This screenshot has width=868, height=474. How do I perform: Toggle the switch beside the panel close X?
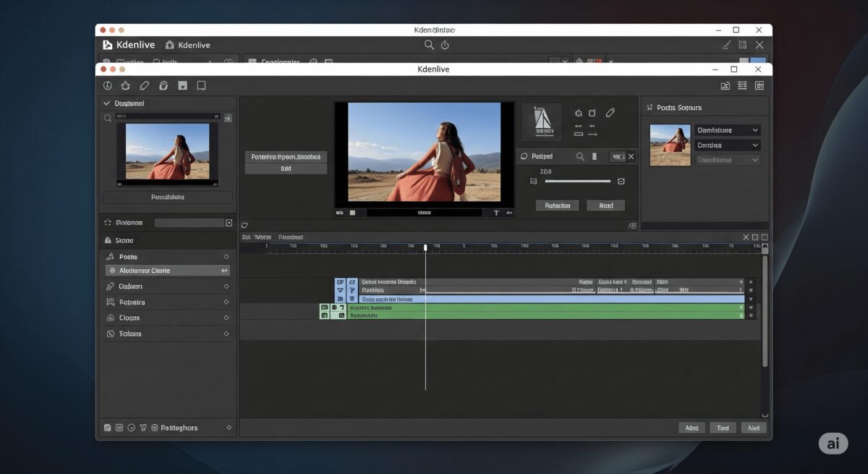[617, 156]
